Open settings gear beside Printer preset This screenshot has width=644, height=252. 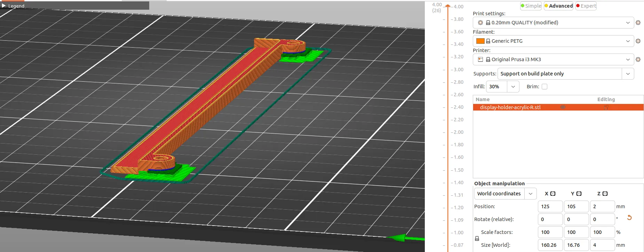coord(638,59)
